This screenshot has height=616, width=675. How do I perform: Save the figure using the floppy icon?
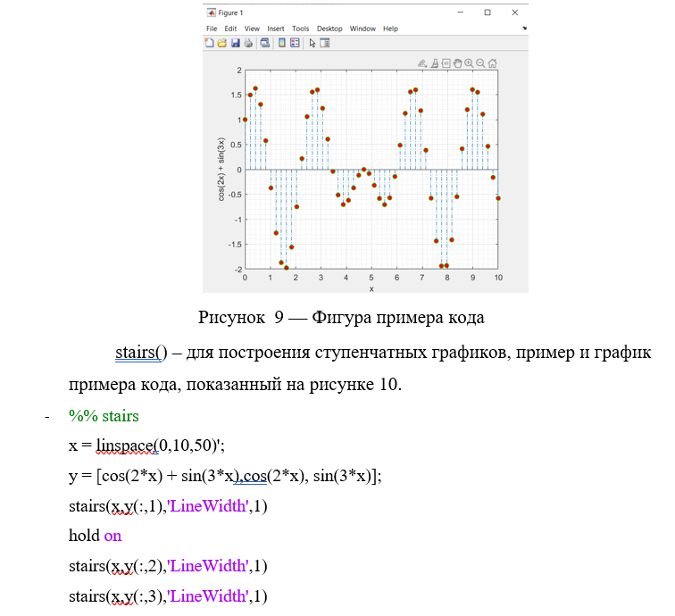pyautogui.click(x=235, y=42)
